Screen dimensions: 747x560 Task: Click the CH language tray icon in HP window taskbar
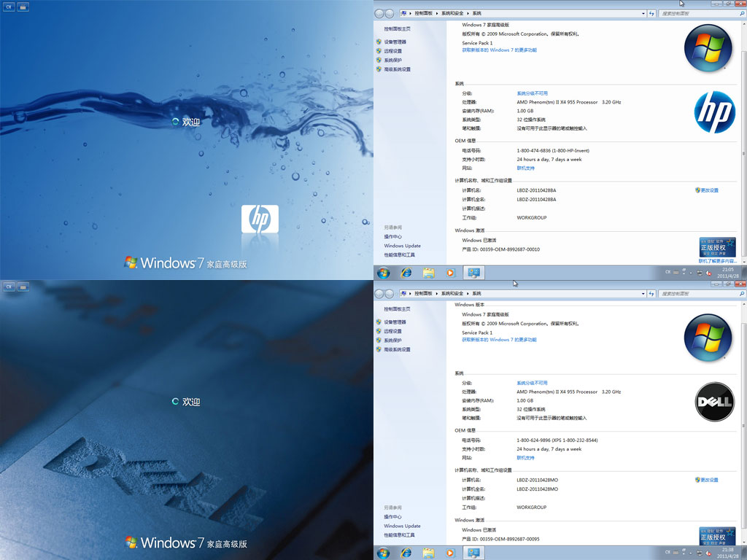point(668,273)
